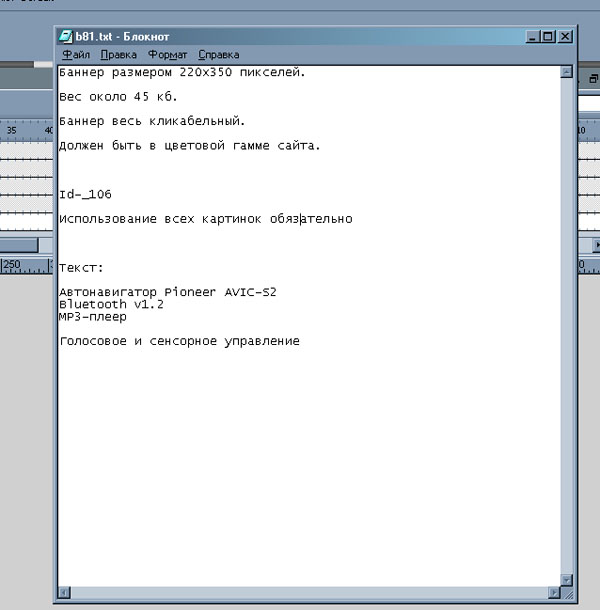Open the Справка menu
Viewport: 600px width, 610px height.
point(219,55)
